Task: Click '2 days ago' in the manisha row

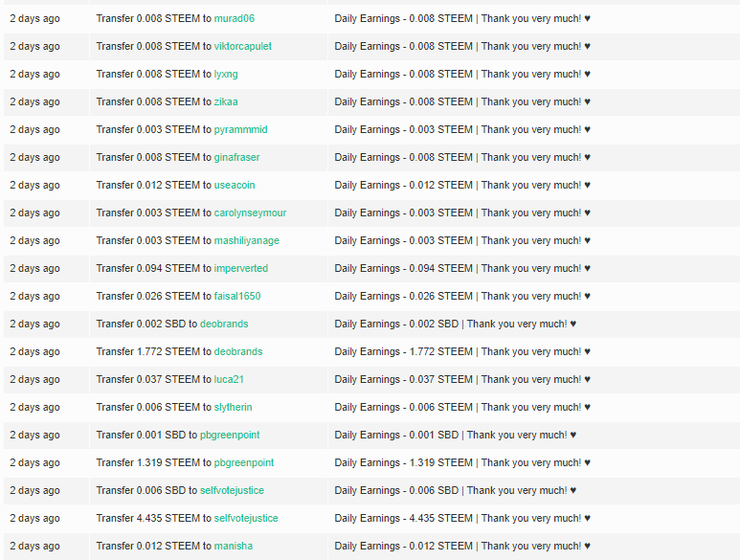Action: (x=34, y=547)
